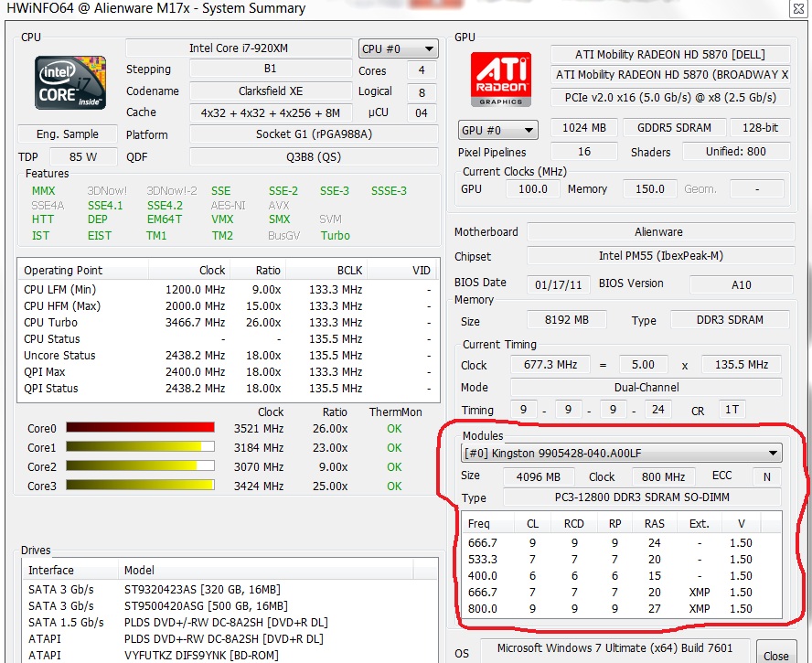
Task: Click the Turbo feature flag
Action: (x=335, y=236)
